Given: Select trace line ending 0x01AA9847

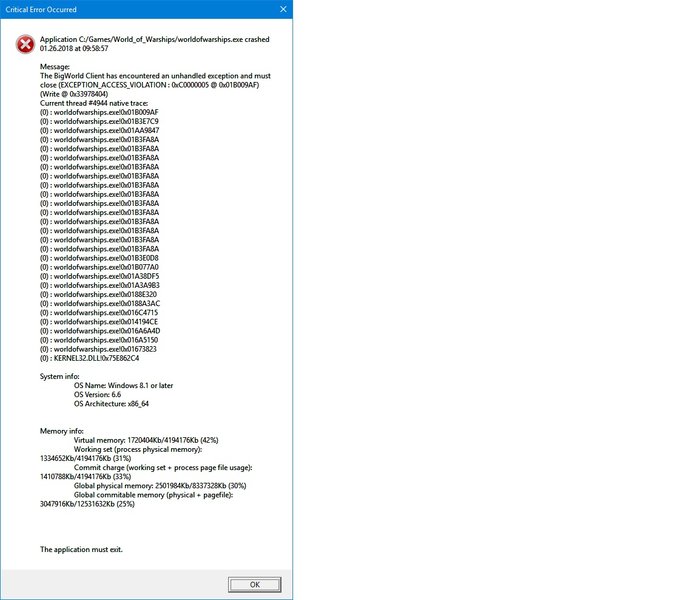Looking at the screenshot, I should click(99, 131).
